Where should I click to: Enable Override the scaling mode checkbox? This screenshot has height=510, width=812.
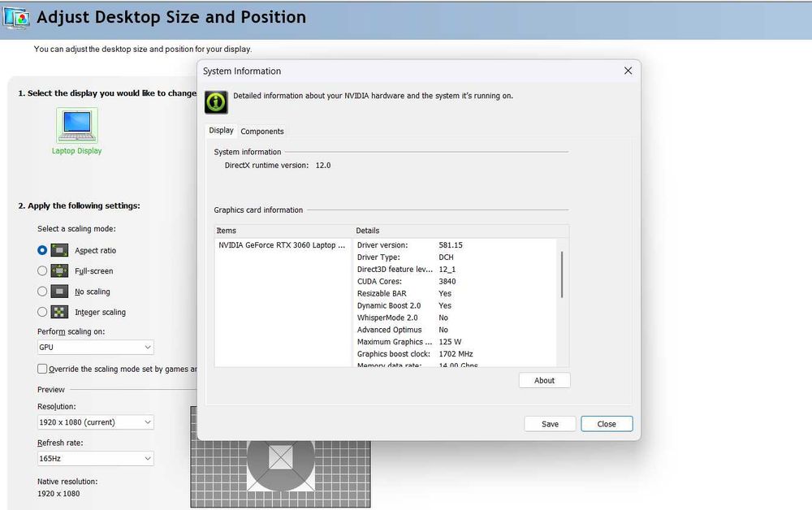pos(42,369)
